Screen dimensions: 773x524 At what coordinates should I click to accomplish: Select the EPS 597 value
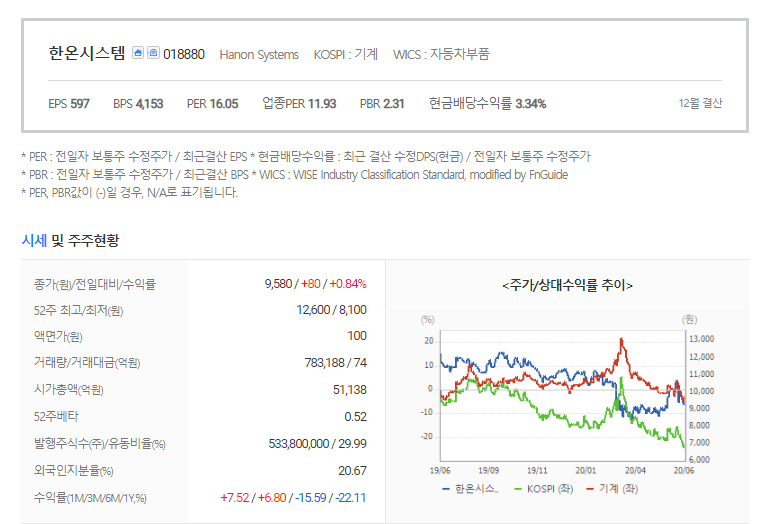(x=69, y=104)
